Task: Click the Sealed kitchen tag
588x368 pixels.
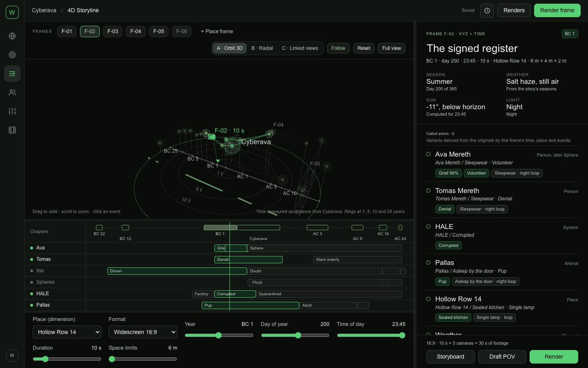Action: click(453, 318)
